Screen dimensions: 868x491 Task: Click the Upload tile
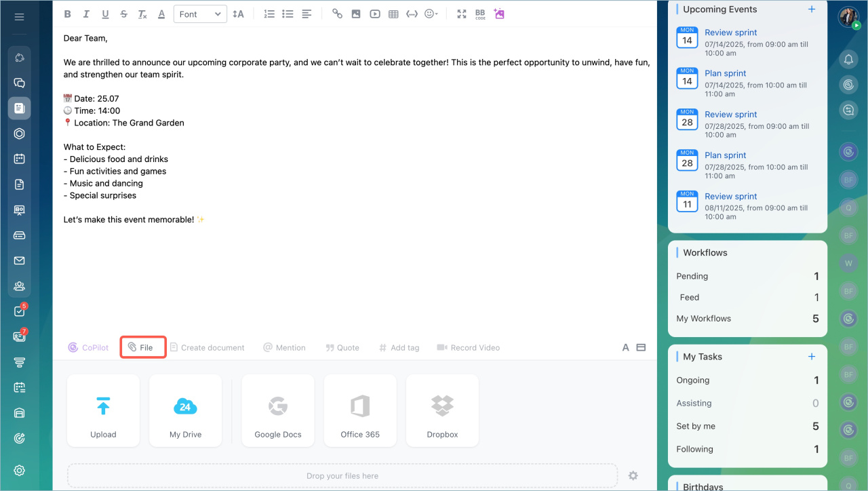[x=103, y=410]
